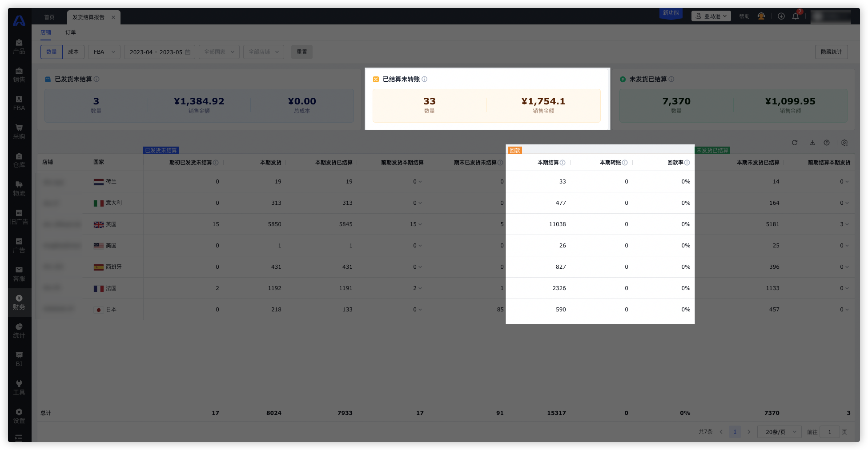
Task: Open the 销售 sidebar section
Action: [x=19, y=75]
